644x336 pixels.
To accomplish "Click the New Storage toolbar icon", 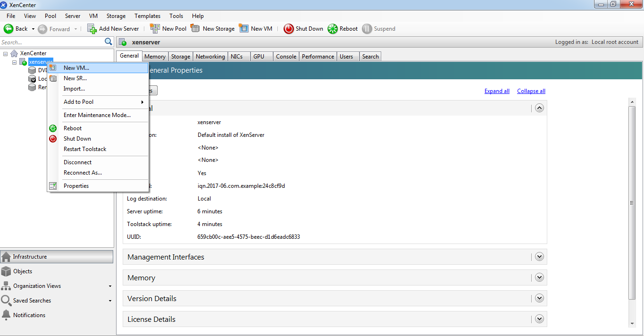I will pos(195,29).
